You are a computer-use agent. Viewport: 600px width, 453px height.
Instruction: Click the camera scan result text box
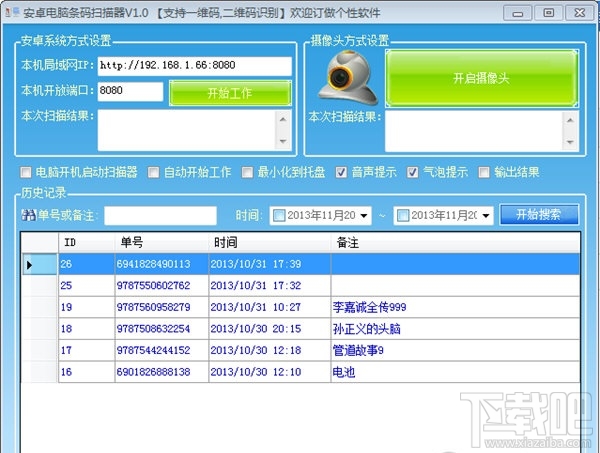[x=474, y=131]
